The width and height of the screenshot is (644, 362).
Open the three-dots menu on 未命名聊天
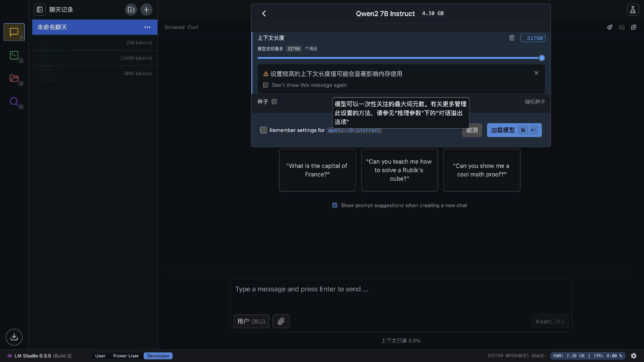pos(147,27)
